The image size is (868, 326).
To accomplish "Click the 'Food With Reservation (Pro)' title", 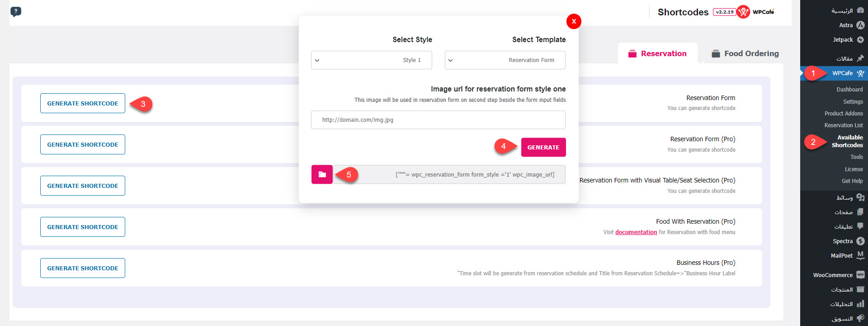I will click(696, 221).
